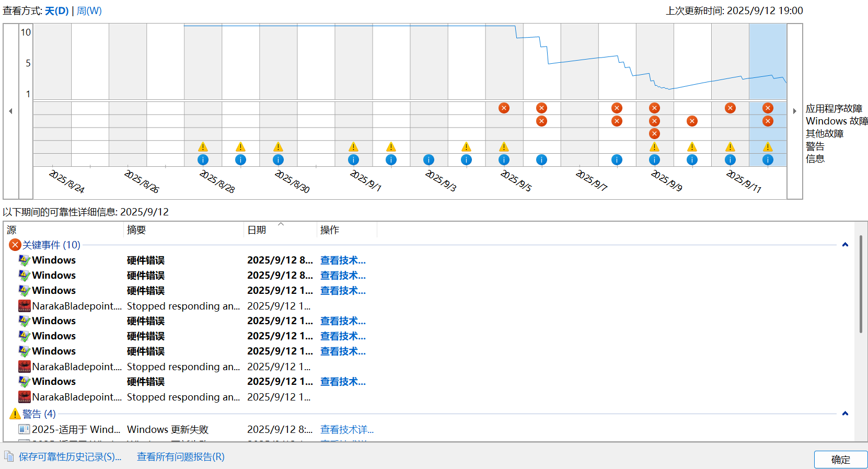Click warning triangle icon for 2025/9/10
The width and height of the screenshot is (868, 469).
coord(692,147)
